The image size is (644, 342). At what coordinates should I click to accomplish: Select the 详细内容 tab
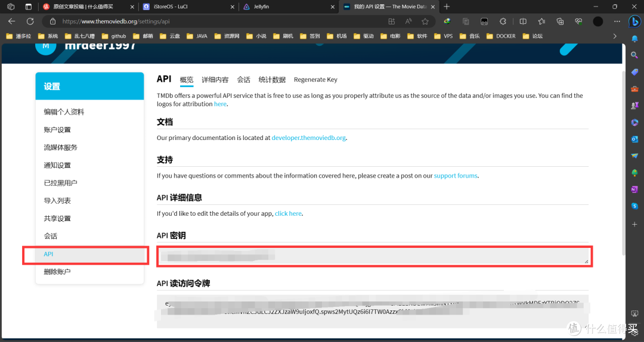[x=215, y=80]
